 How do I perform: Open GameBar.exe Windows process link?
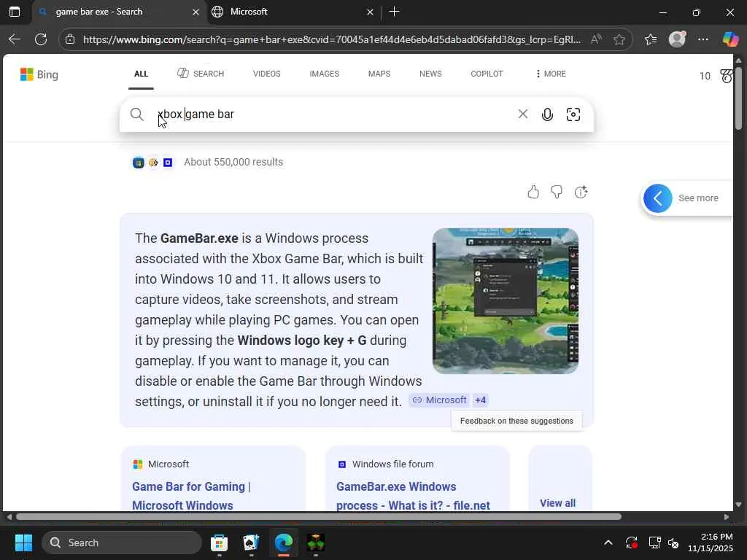click(413, 496)
